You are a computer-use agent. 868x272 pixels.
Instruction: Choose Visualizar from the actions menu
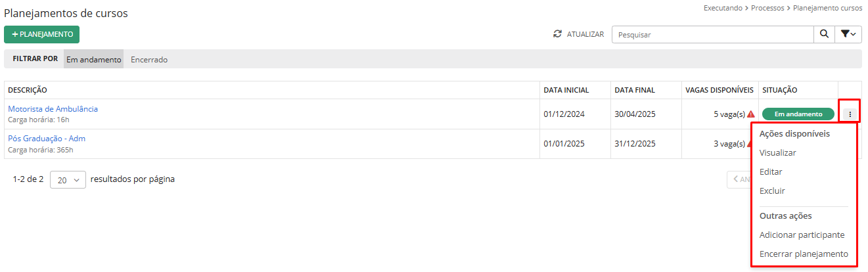[x=777, y=152]
